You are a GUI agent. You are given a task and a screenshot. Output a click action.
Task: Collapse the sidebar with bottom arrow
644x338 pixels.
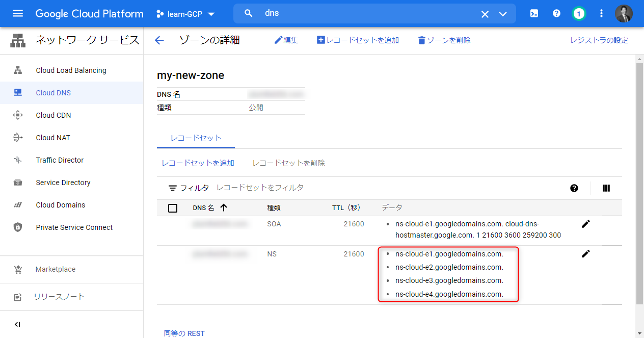(17, 324)
